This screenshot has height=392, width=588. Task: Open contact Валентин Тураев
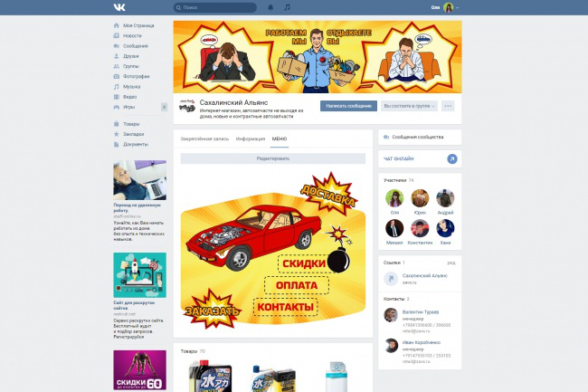tap(421, 312)
